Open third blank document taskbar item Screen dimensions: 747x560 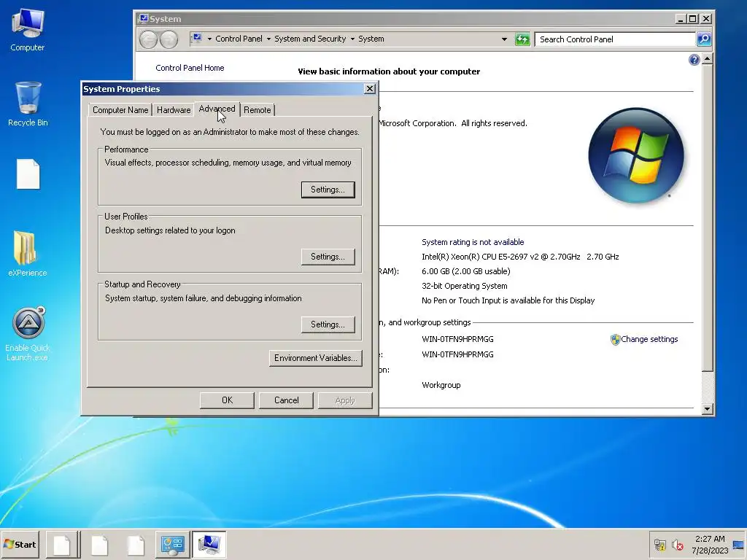[136, 545]
